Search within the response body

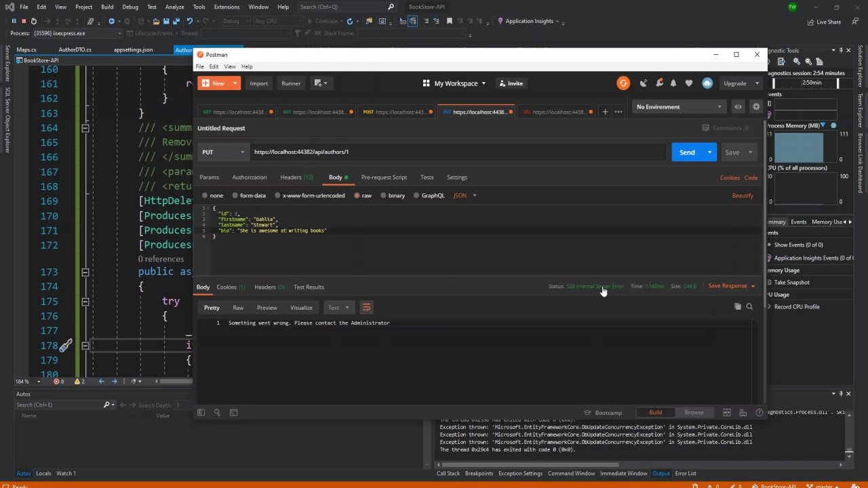click(x=749, y=307)
